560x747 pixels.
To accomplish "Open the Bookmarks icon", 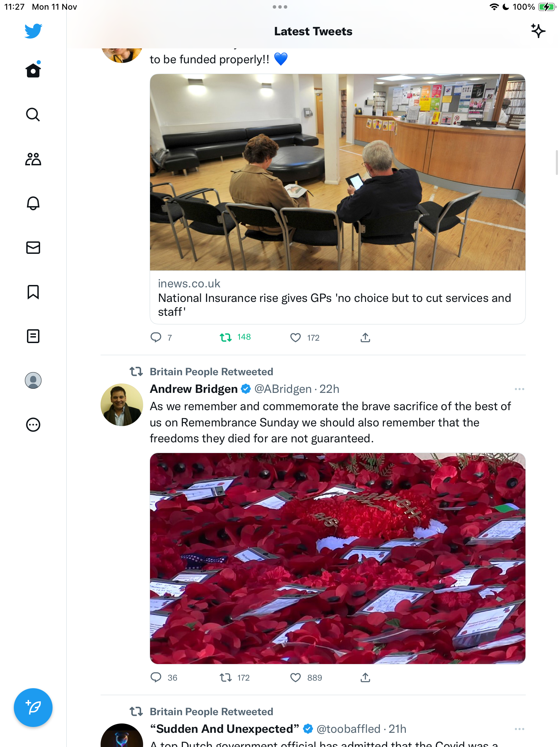I will (x=33, y=292).
